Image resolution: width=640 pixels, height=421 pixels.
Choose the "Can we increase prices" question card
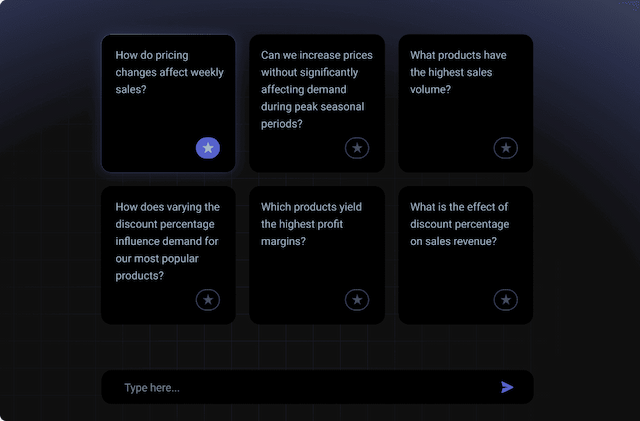coord(316,90)
